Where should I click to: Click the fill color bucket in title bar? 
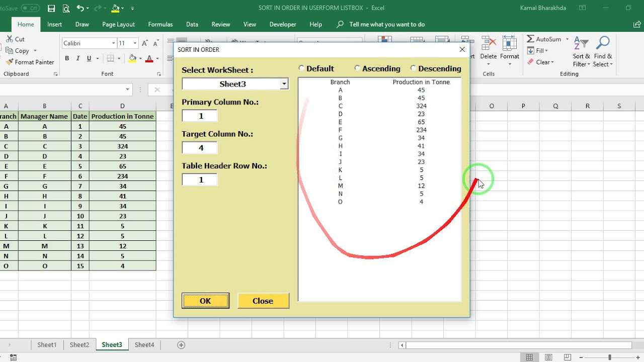(115, 8)
